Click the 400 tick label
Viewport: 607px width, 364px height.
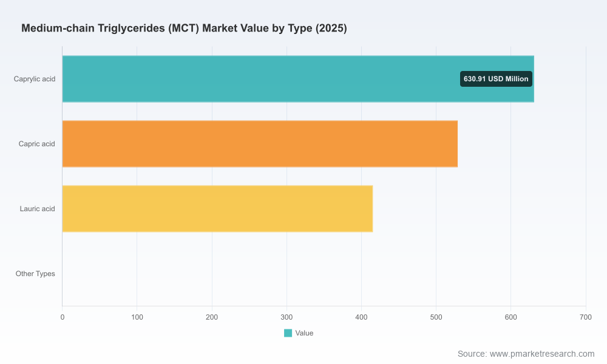[x=361, y=317]
